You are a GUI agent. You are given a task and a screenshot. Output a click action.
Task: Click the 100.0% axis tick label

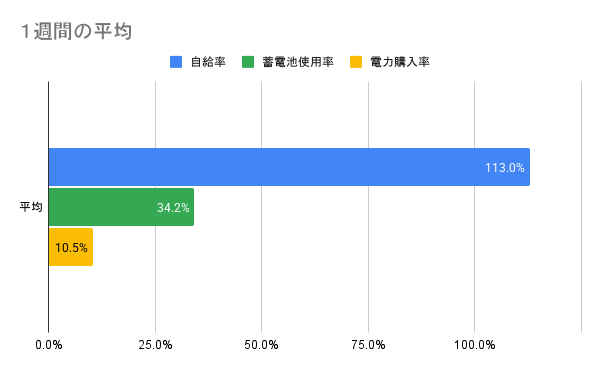click(x=474, y=345)
